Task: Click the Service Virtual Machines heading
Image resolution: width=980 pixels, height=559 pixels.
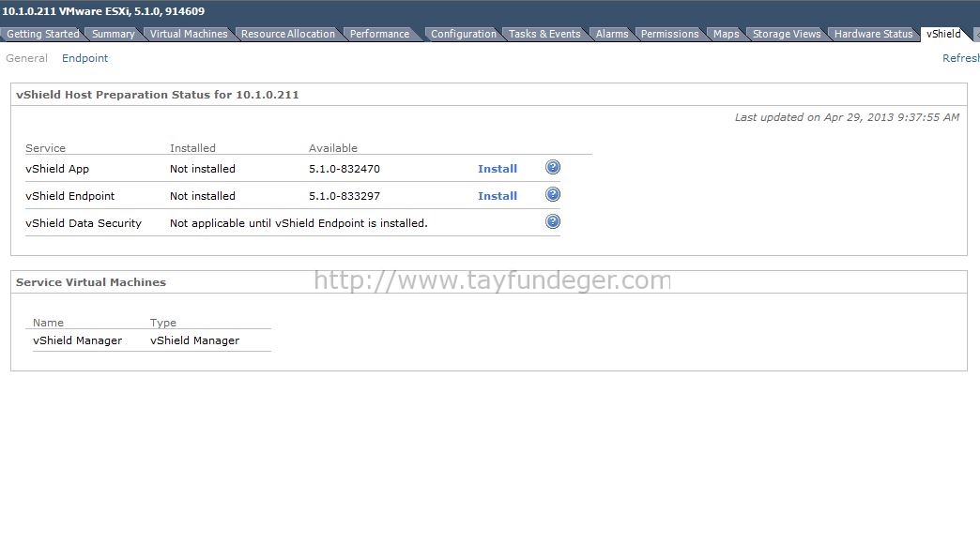Action: click(91, 282)
